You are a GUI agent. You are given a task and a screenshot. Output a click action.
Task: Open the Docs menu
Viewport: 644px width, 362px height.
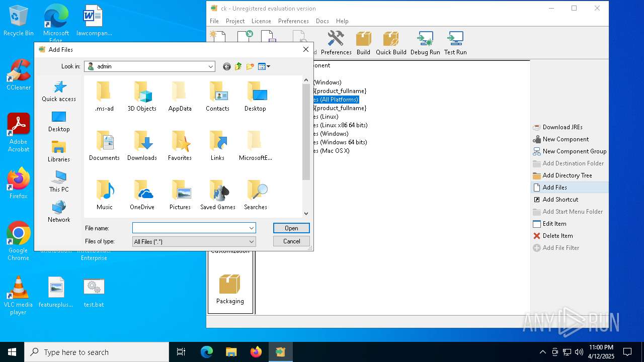[x=323, y=21]
